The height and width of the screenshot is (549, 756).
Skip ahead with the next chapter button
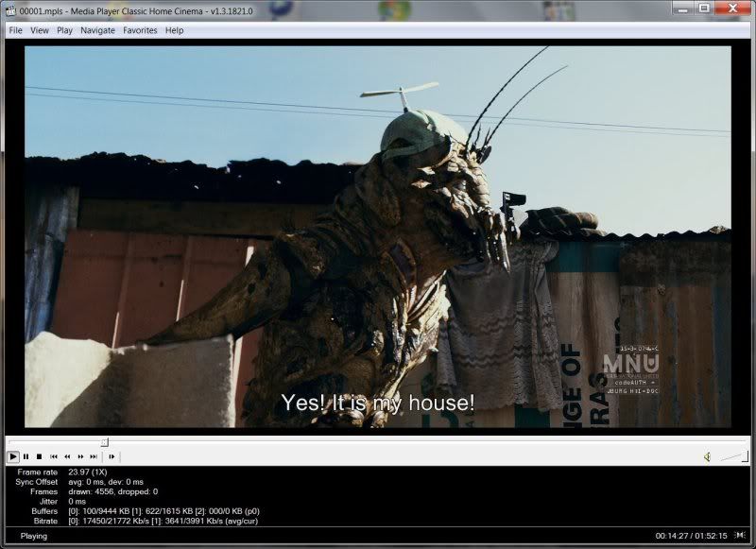coord(94,456)
